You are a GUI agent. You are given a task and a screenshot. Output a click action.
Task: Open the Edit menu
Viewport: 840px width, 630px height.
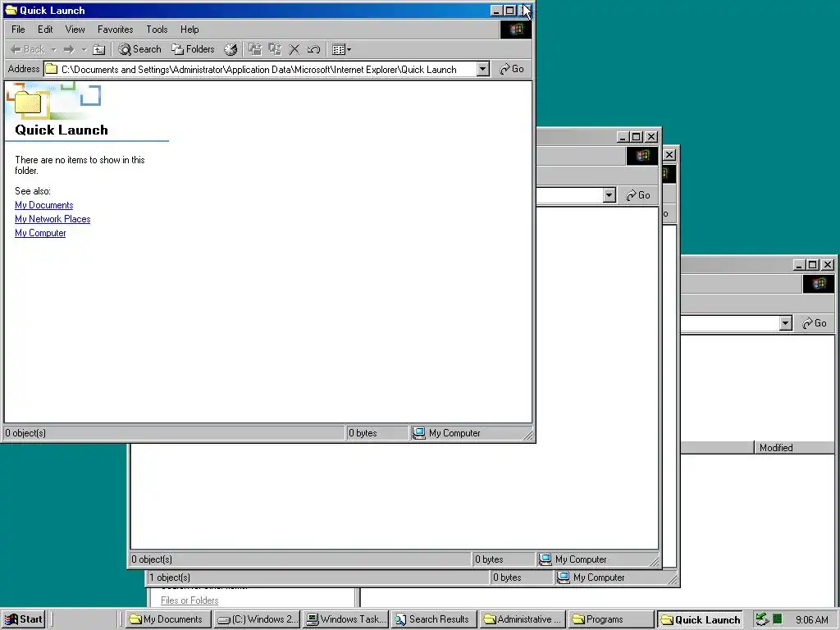tap(45, 30)
